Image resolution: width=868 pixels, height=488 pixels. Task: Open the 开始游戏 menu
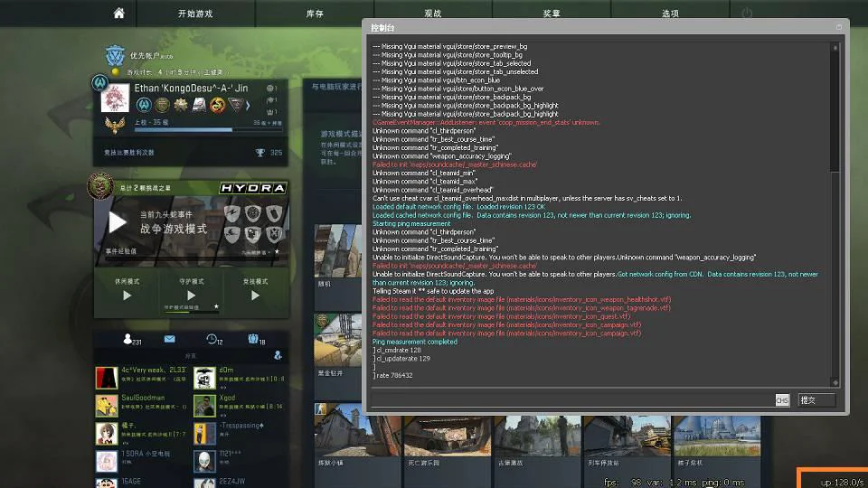point(195,14)
